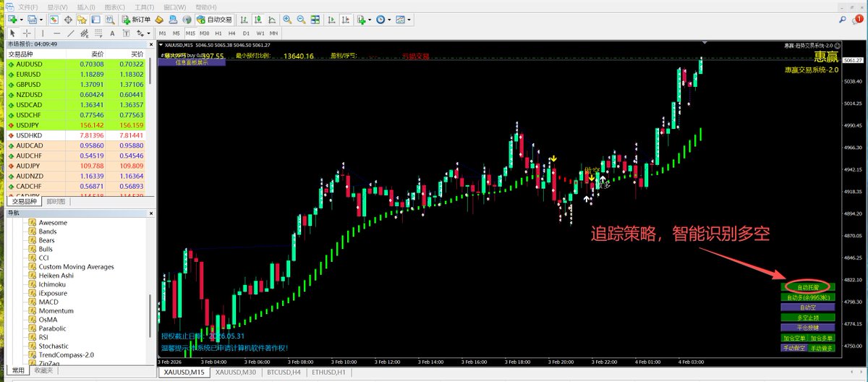
Task: Open the Strategy Tester magnifier icon
Action: coord(110,20)
